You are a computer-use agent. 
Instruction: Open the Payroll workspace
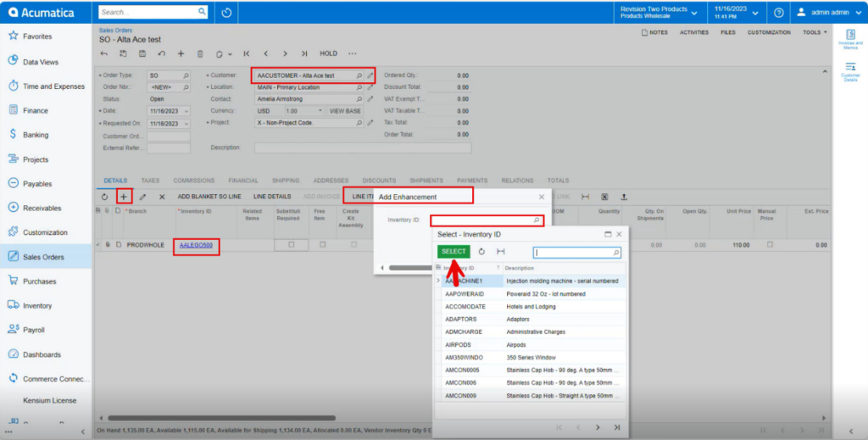[x=33, y=330]
